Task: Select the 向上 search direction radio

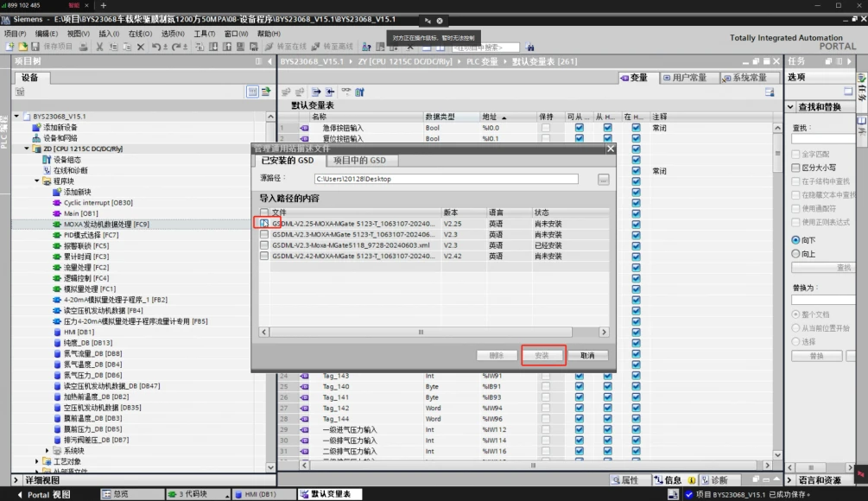Action: pos(795,254)
